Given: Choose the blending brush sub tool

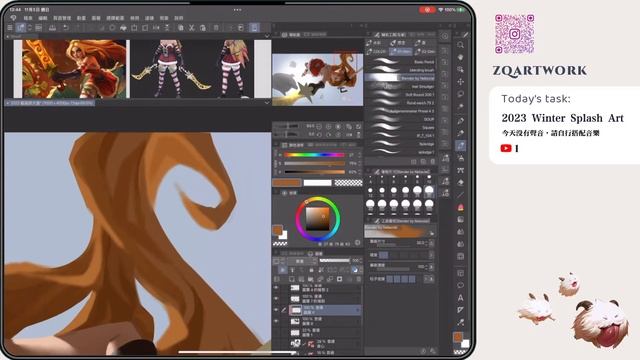Looking at the screenshot, I should [x=400, y=70].
